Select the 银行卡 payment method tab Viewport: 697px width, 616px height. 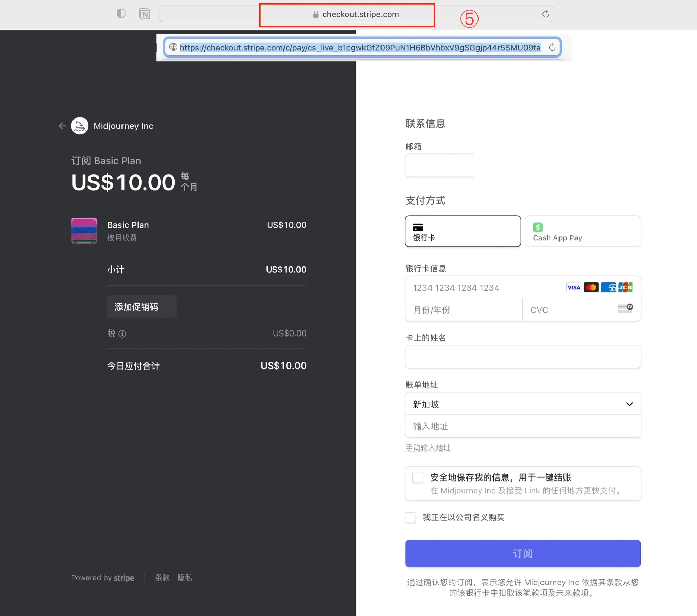(463, 231)
